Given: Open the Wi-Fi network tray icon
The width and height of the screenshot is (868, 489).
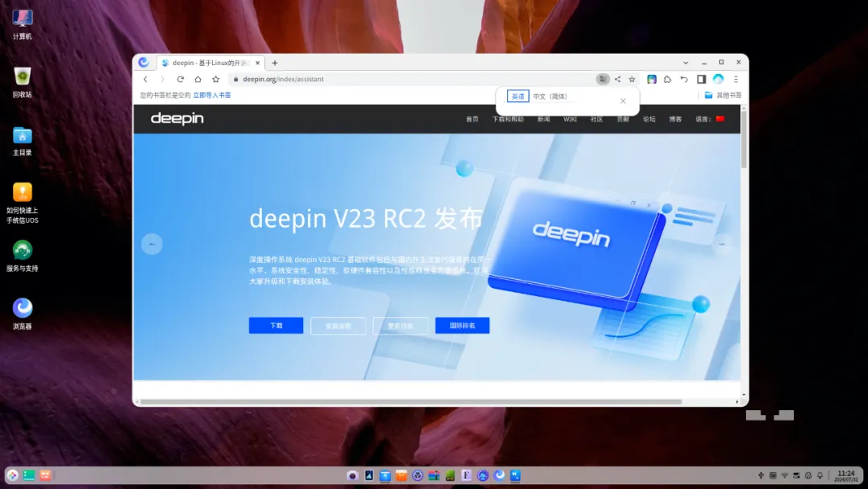Looking at the screenshot, I should 784,475.
